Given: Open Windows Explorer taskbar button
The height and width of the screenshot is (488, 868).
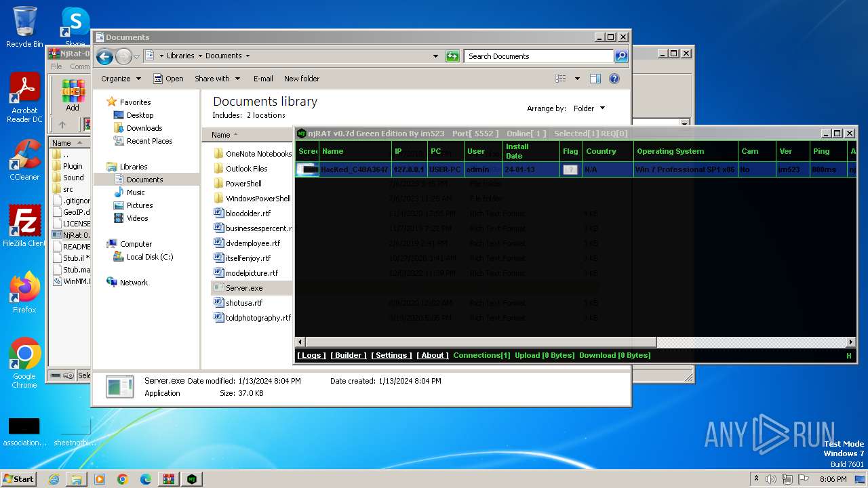Looking at the screenshot, I should click(77, 479).
